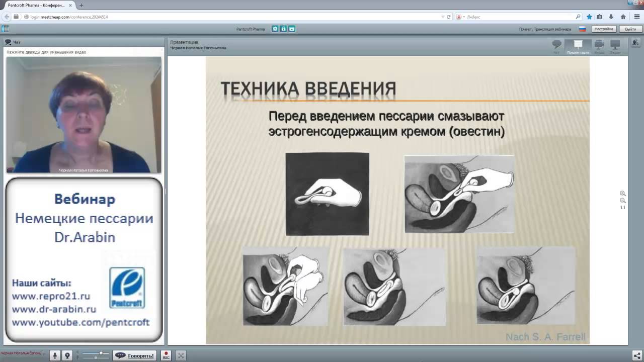Screen dimensions: 644x362
Task: Toggle the microphone icon in bottom bar
Action: tap(56, 355)
